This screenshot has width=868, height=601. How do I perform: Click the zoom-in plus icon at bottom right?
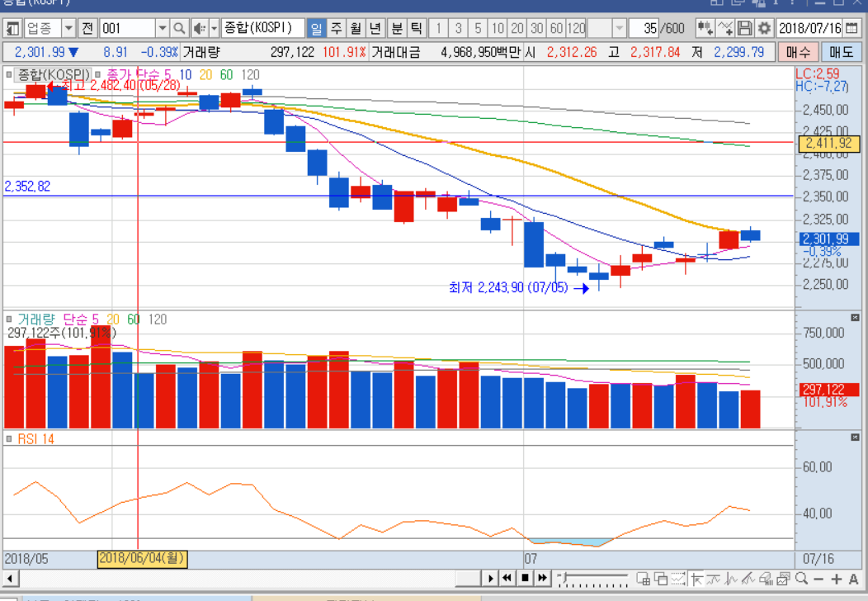pos(836,579)
